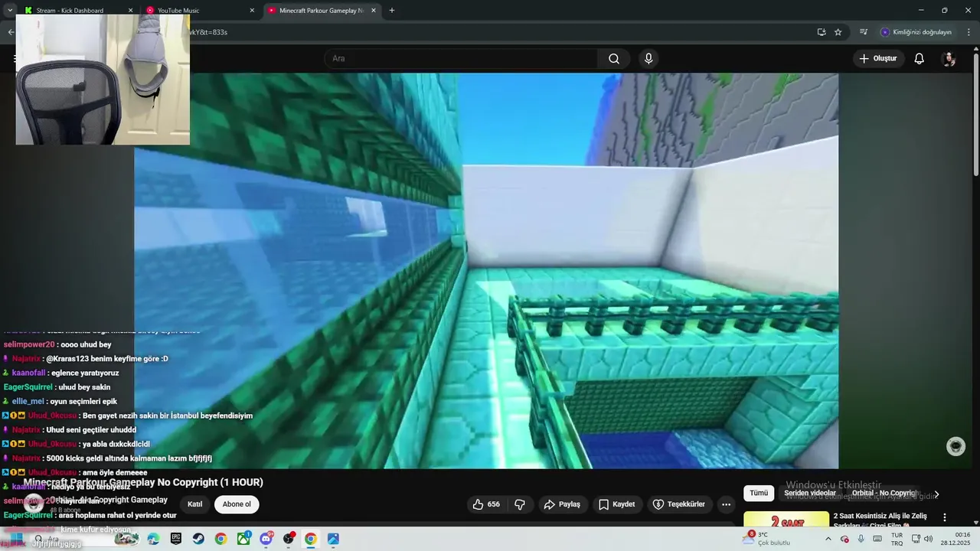Switch to the YouTube Music tab
Screen dimensions: 980x551
201,11
